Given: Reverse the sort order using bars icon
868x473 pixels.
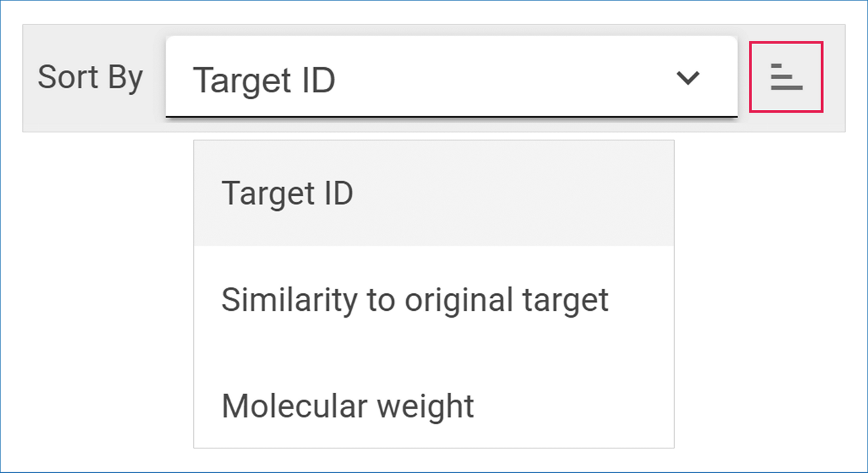Looking at the screenshot, I should tap(786, 77).
